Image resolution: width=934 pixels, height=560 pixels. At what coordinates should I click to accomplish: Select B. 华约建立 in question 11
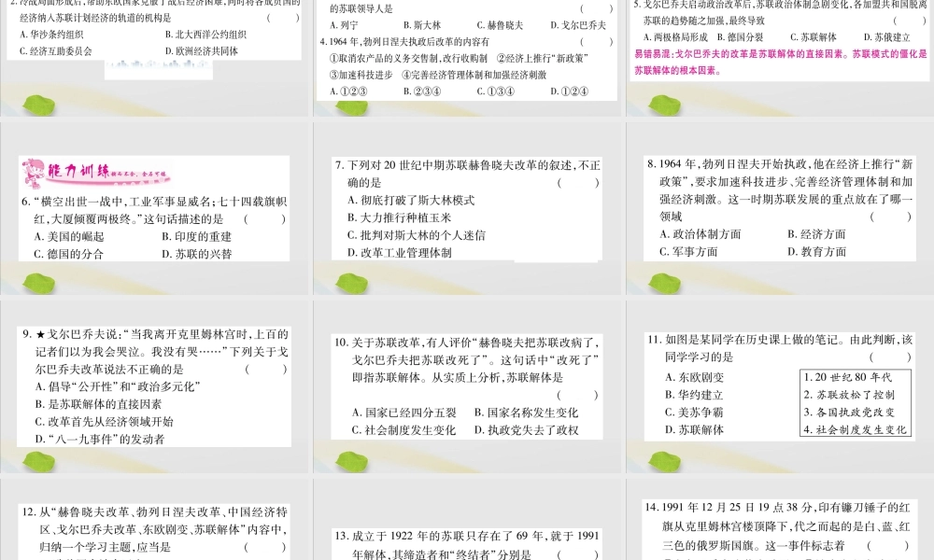point(694,395)
